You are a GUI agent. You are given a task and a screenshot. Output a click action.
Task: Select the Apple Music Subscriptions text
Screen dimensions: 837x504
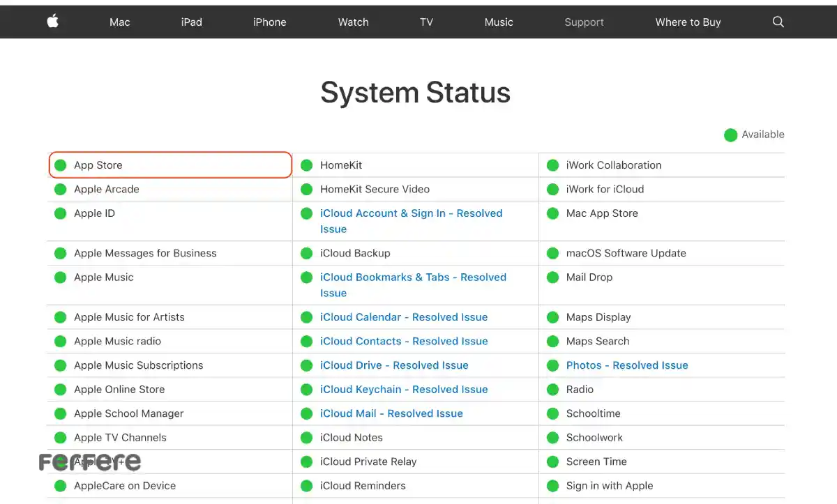pos(139,365)
